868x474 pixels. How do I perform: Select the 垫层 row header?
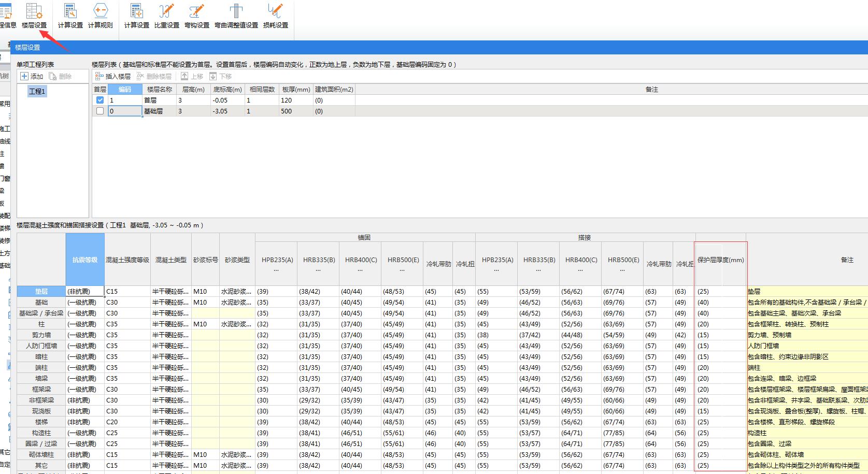tap(41, 291)
